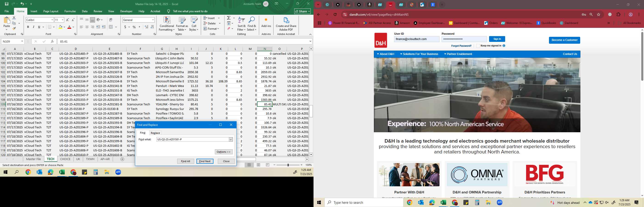This screenshot has height=207, width=644.
Task: Open the Page Layout ribbon tab
Action: (51, 11)
